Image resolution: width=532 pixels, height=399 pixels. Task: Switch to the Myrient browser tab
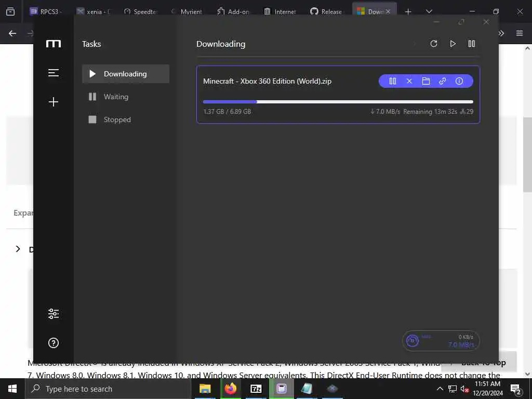click(187, 11)
